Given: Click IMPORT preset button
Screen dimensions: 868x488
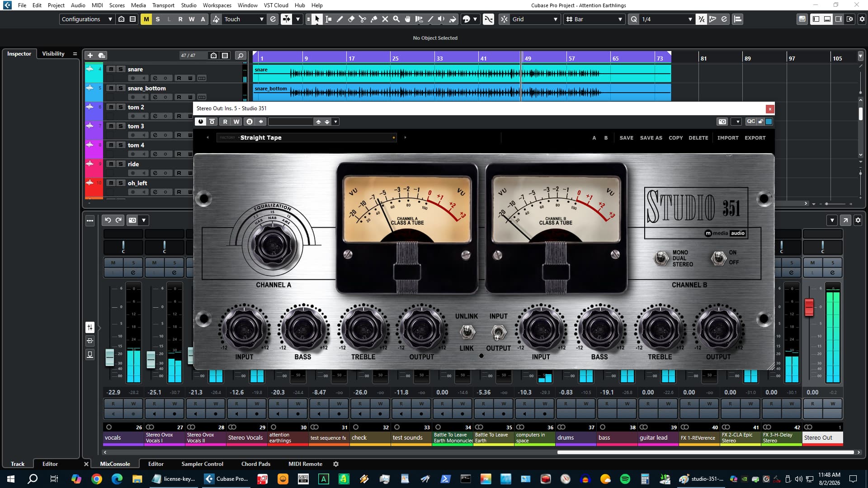Looking at the screenshot, I should tap(728, 138).
